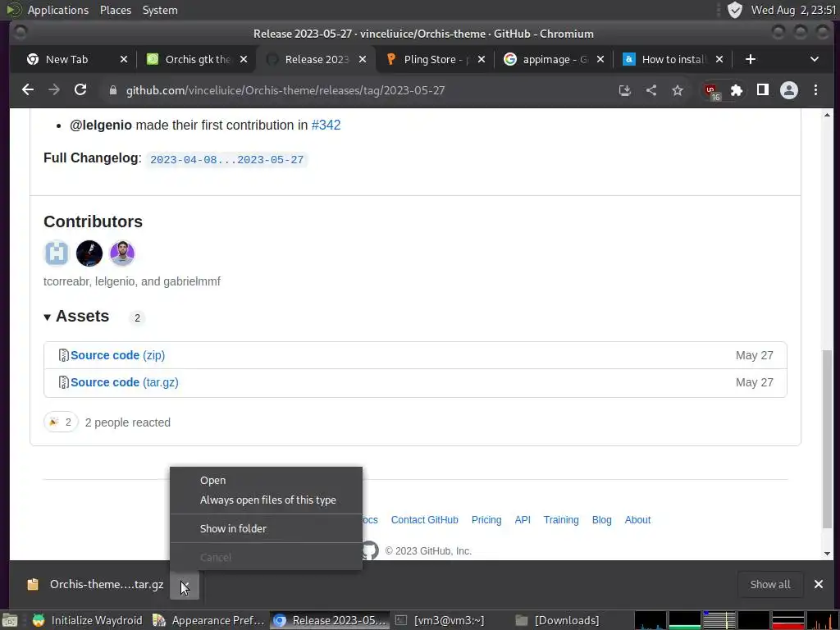Click the show desktop icon in taskbar
Image resolution: width=840 pixels, height=630 pixels.
click(10, 621)
